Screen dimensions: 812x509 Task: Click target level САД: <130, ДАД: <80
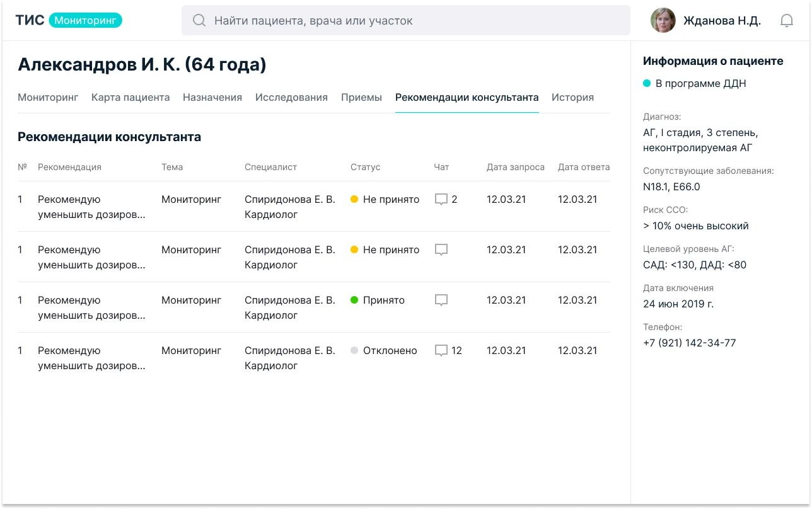(695, 265)
